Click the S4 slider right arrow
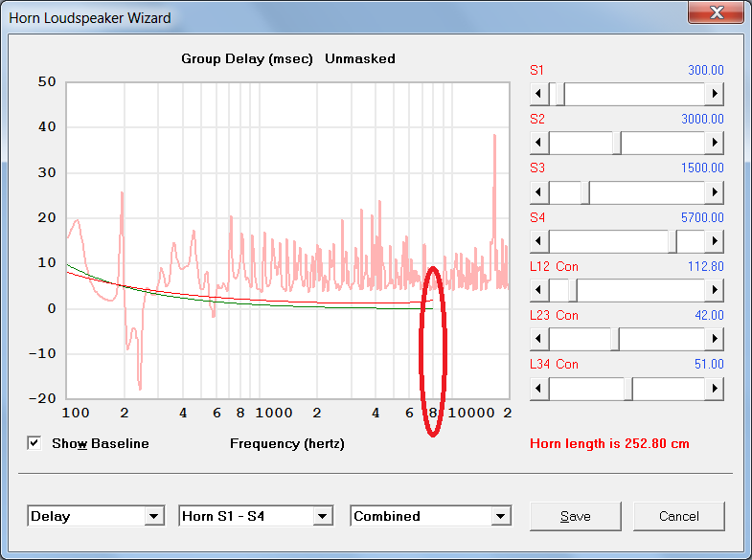Viewport: 752px width, 560px height. click(x=714, y=241)
